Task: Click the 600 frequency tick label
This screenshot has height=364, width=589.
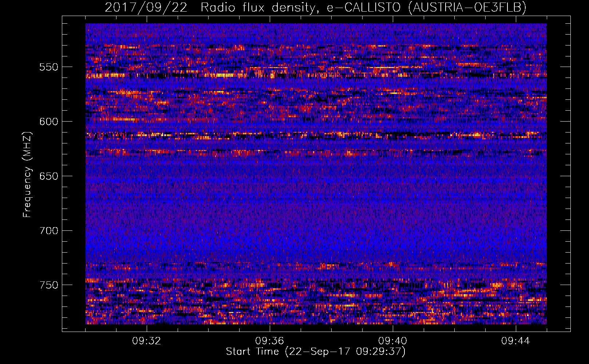Action: click(x=49, y=122)
